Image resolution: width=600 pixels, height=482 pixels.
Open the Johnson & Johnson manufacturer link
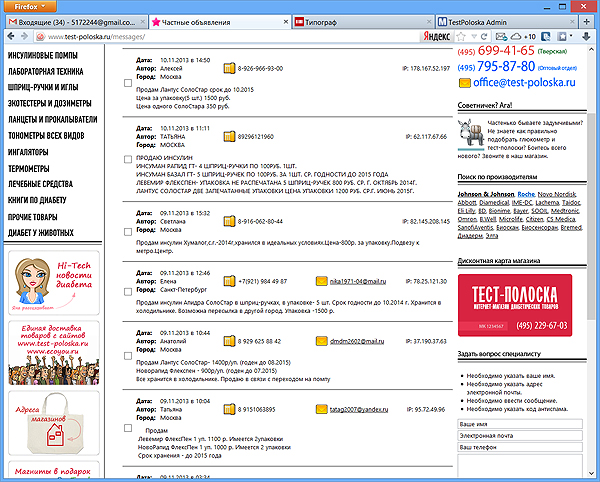coord(486,194)
